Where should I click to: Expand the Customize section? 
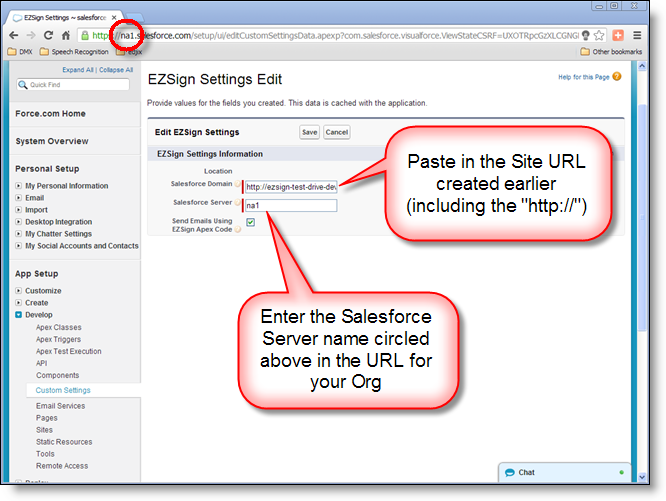point(19,290)
